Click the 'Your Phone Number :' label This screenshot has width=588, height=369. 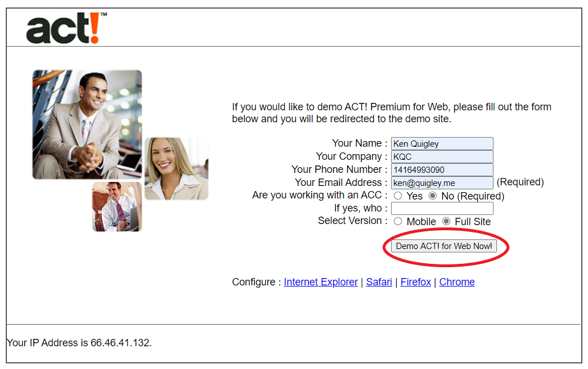[x=339, y=169]
